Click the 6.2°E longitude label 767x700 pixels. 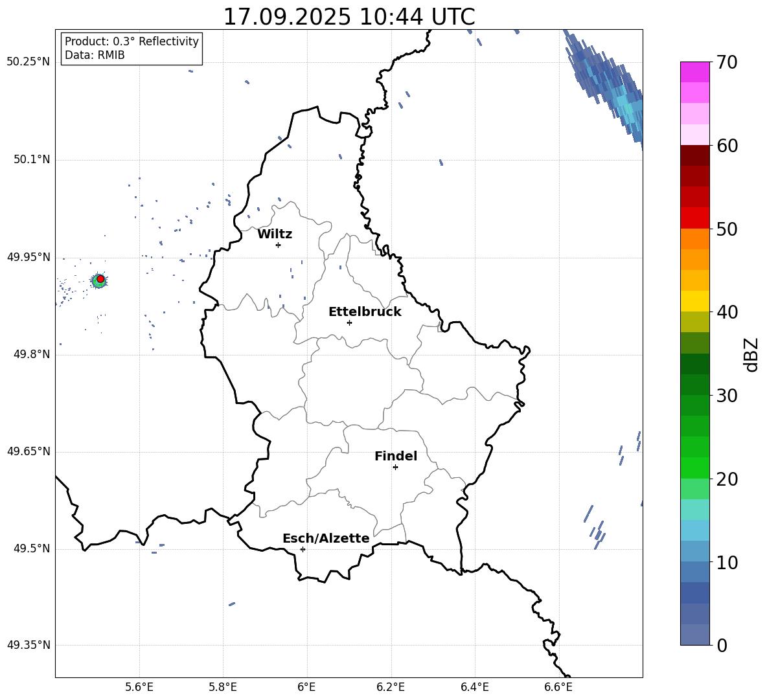(x=391, y=687)
